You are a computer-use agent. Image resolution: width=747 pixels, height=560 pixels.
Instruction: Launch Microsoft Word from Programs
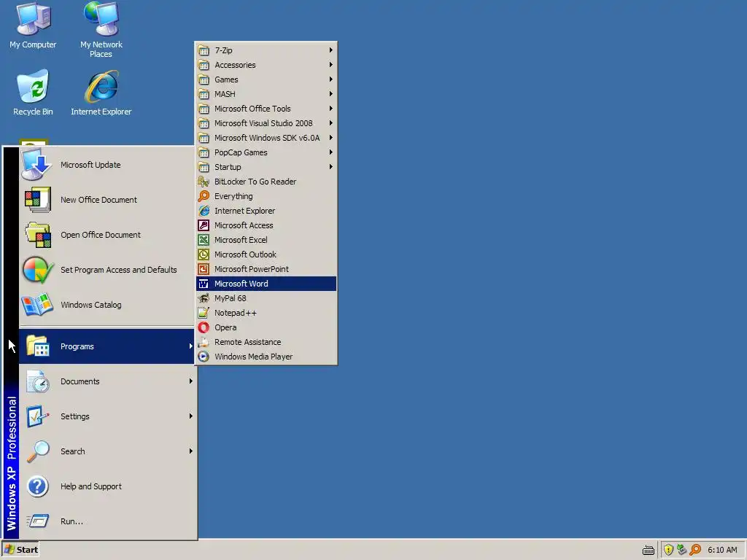point(266,284)
